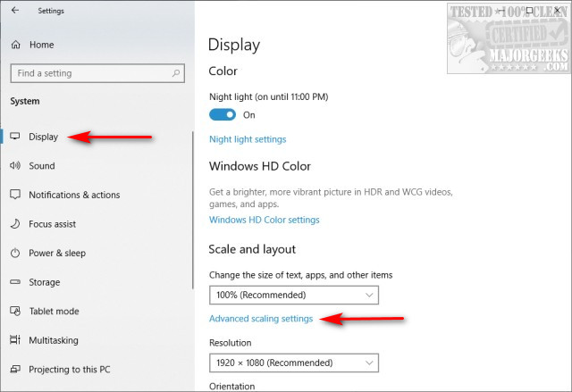Click the Power & sleep icon
The height and width of the screenshot is (392, 572).
15,253
